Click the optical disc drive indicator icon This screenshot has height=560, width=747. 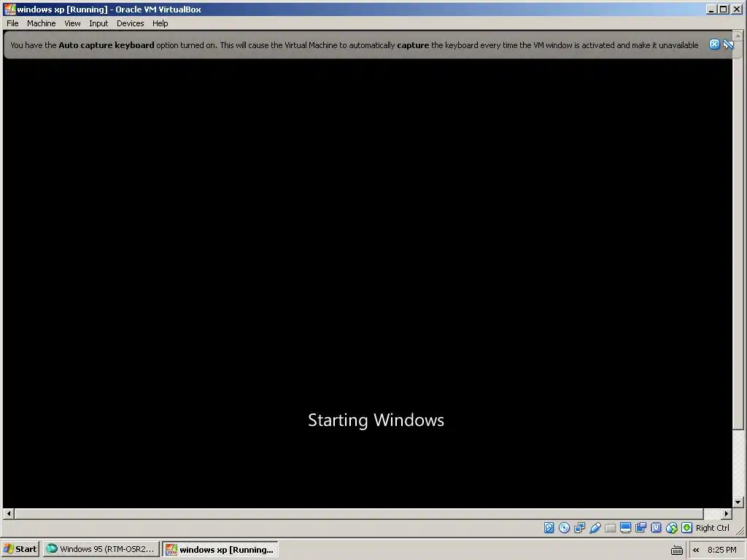point(564,528)
